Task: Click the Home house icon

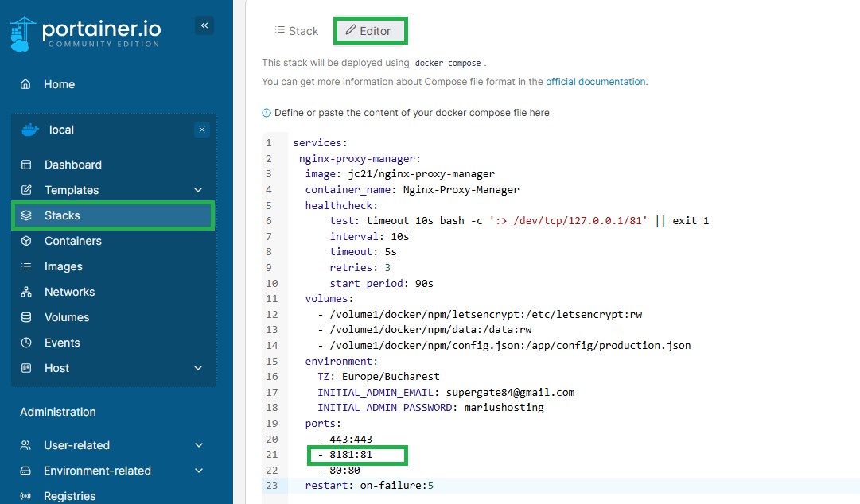Action: tap(25, 84)
